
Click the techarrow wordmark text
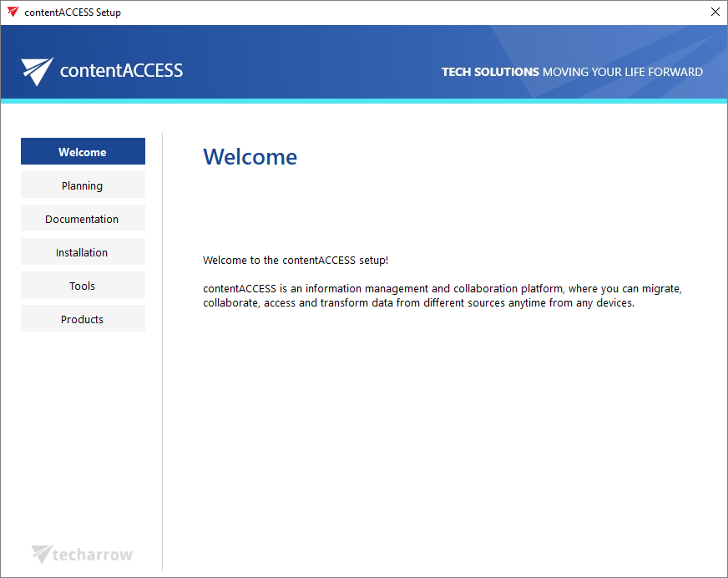click(93, 555)
